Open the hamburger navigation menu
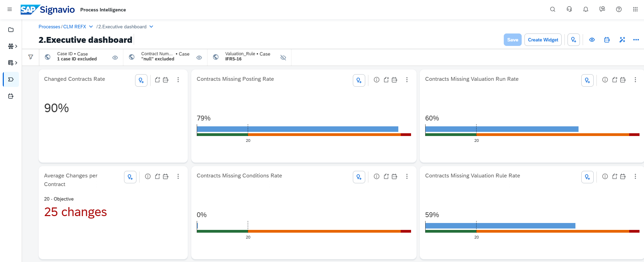This screenshot has height=262, width=644. (x=10, y=9)
